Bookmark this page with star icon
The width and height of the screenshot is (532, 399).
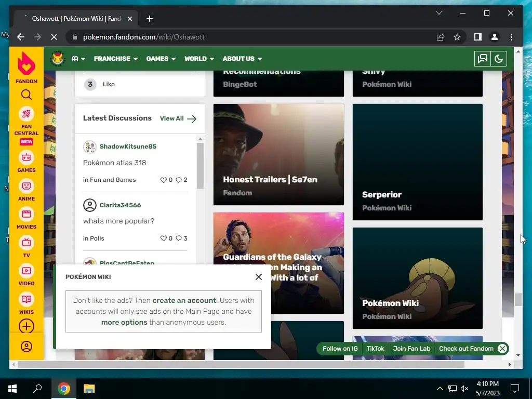tap(457, 37)
